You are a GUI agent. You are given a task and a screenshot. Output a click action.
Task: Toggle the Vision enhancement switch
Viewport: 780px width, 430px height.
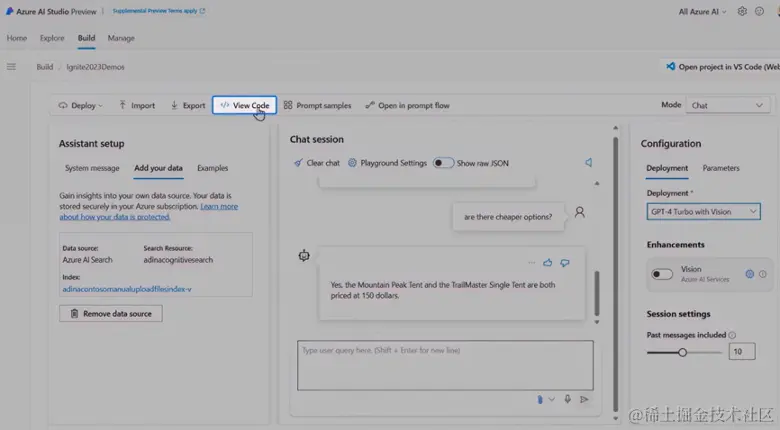click(x=662, y=274)
